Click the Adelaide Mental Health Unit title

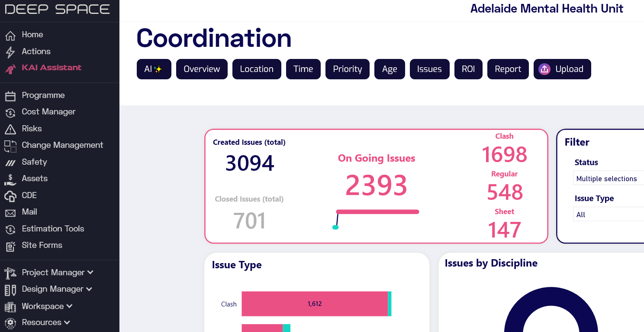tap(547, 8)
